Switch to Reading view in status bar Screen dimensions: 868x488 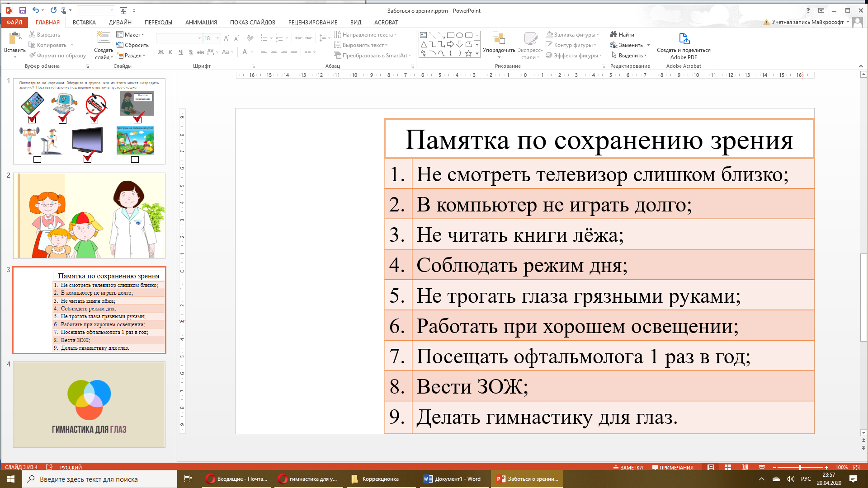click(745, 467)
